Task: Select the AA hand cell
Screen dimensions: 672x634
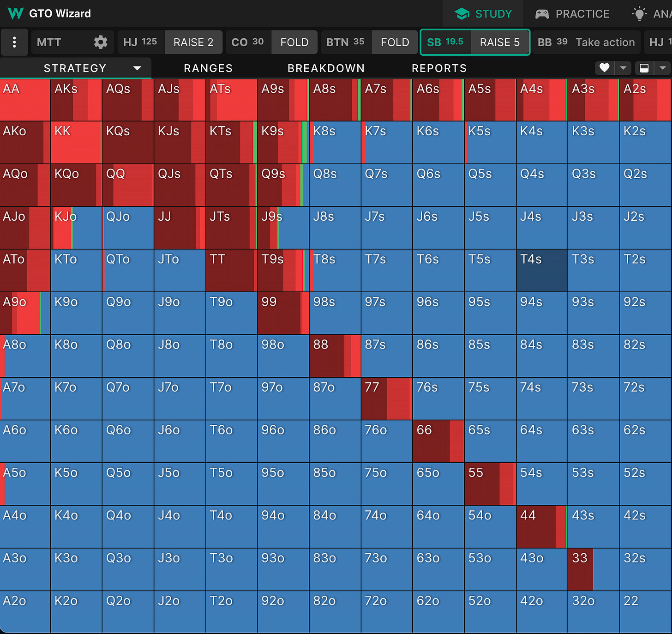Action: pos(25,100)
